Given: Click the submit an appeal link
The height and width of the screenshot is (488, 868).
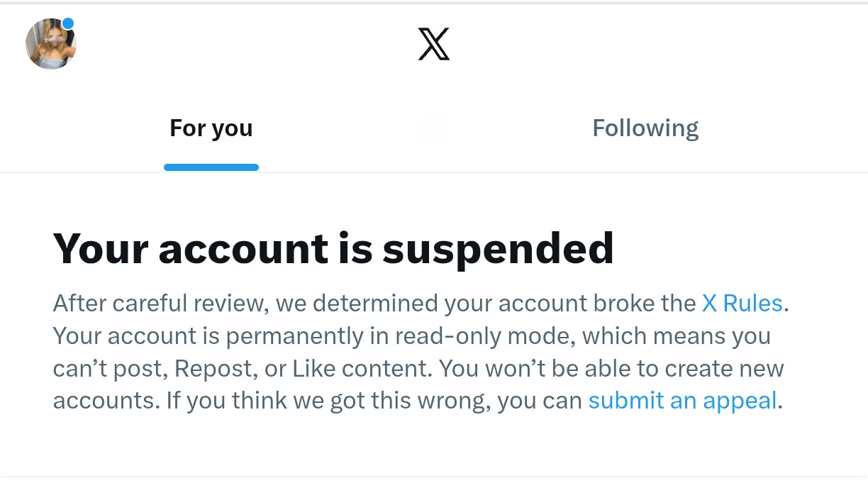Looking at the screenshot, I should click(683, 401).
